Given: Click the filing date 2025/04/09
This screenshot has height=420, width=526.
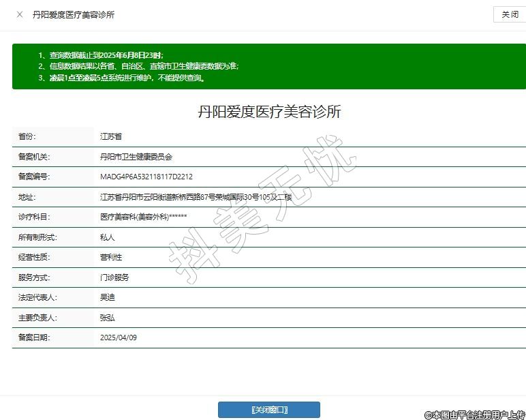Looking at the screenshot, I should pyautogui.click(x=119, y=337).
